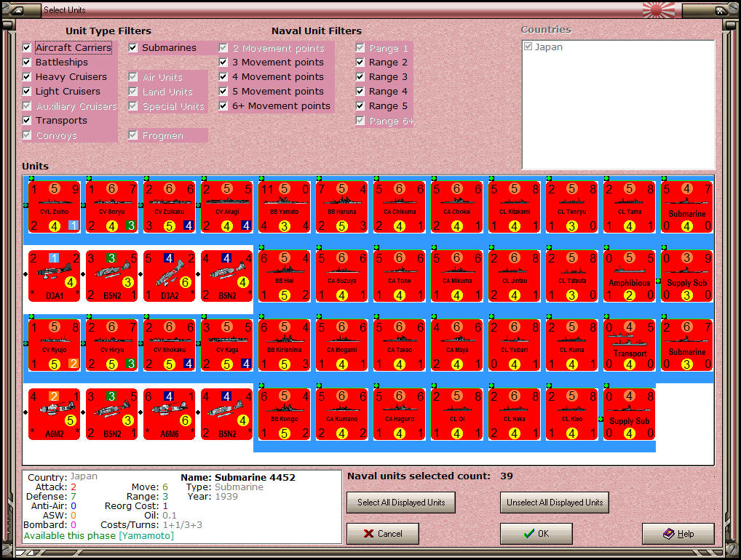The width and height of the screenshot is (741, 560).
Task: Select the CA Chikuma cruiser counter
Action: (x=400, y=207)
